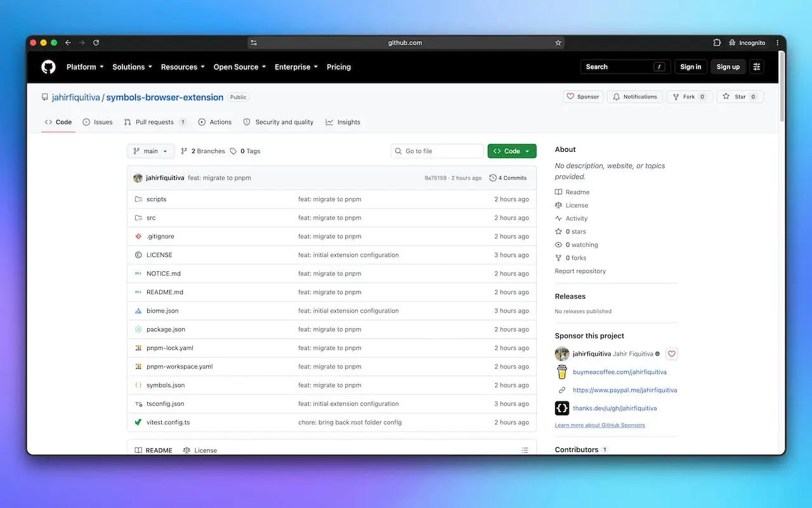Screen dimensions: 812x508
Task: Click the Sign up button
Action: (x=728, y=67)
